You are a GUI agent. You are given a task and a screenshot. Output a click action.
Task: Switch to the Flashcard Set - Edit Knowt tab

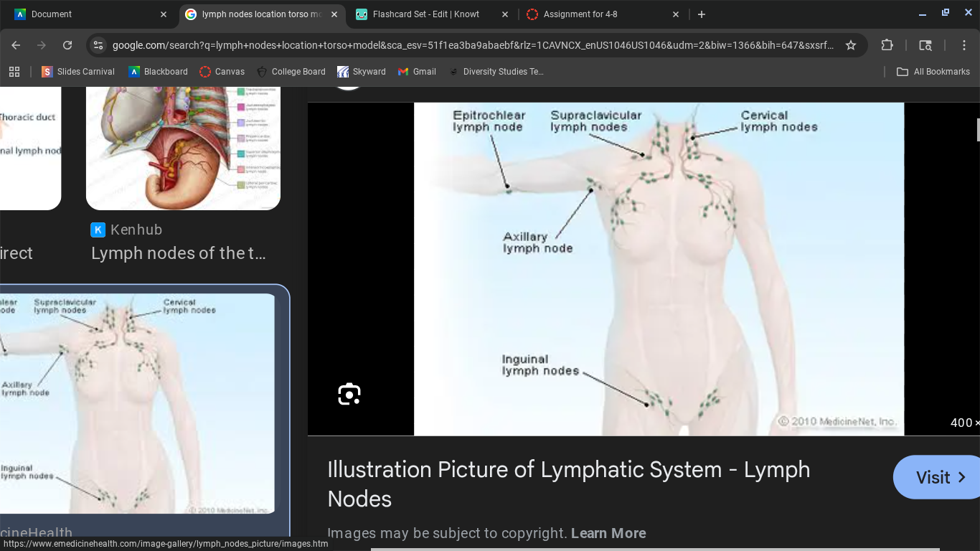click(425, 14)
